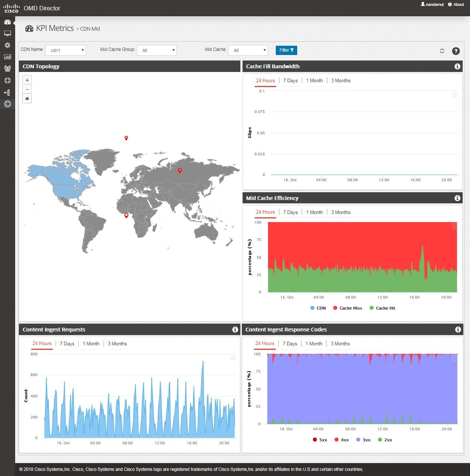Open the Mid Cache dropdown
Image resolution: width=470 pixels, height=476 pixels.
pyautogui.click(x=248, y=50)
